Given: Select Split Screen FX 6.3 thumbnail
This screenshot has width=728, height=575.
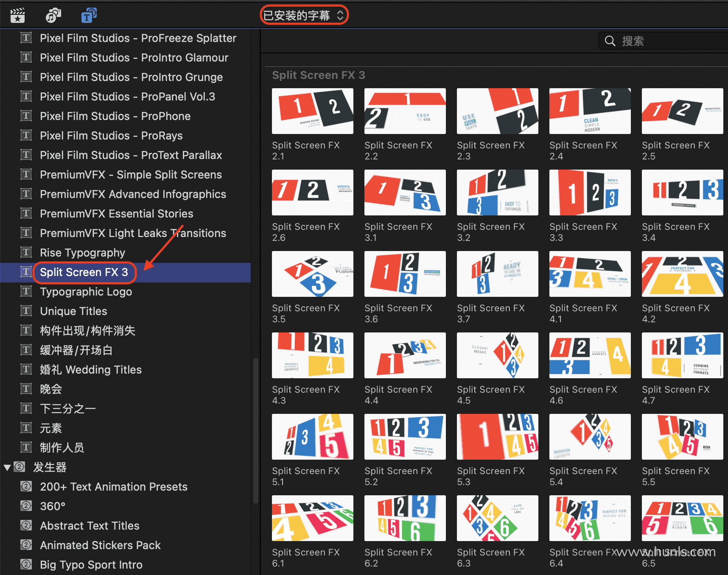Looking at the screenshot, I should click(498, 518).
